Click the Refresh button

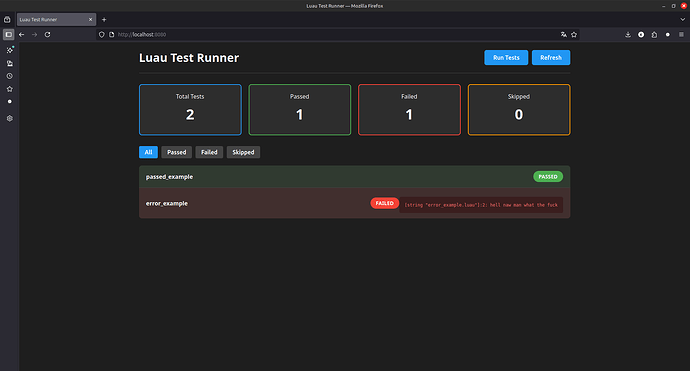coord(551,58)
